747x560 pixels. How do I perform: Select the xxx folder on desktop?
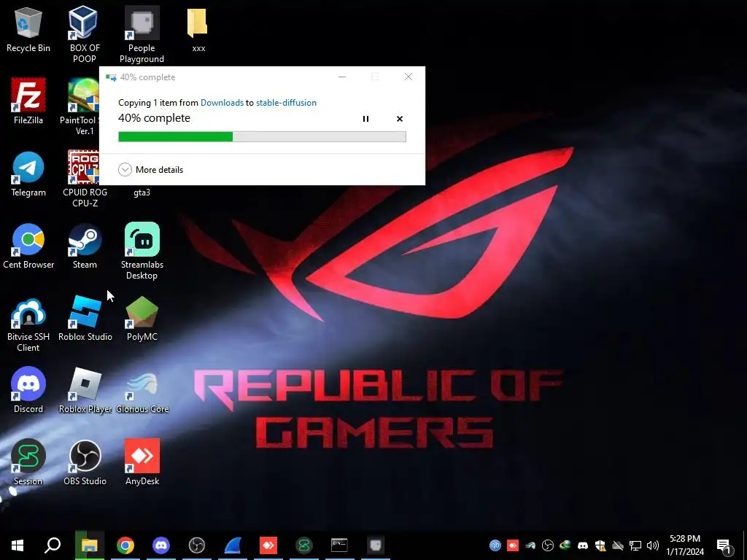[x=198, y=30]
